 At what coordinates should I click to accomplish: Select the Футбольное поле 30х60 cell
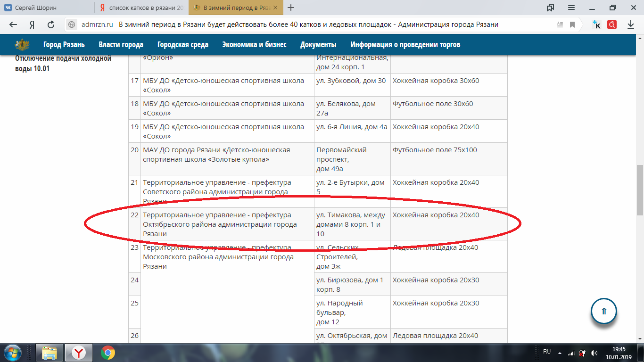(449, 108)
